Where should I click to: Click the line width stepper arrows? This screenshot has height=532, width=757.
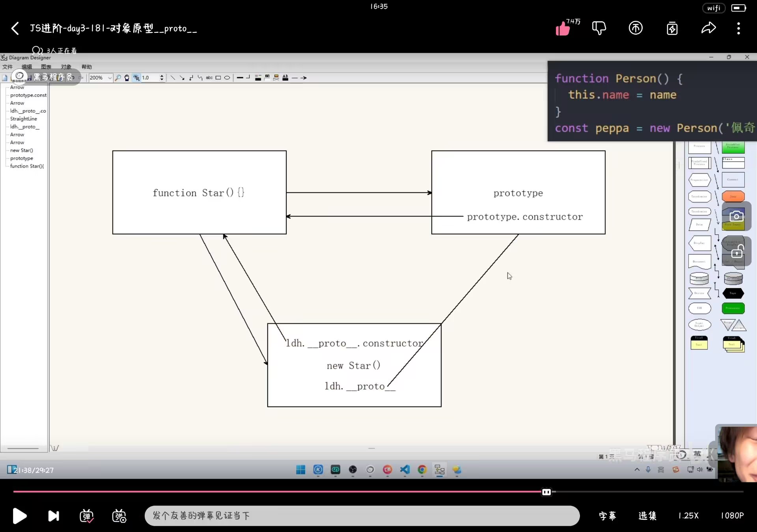point(162,78)
